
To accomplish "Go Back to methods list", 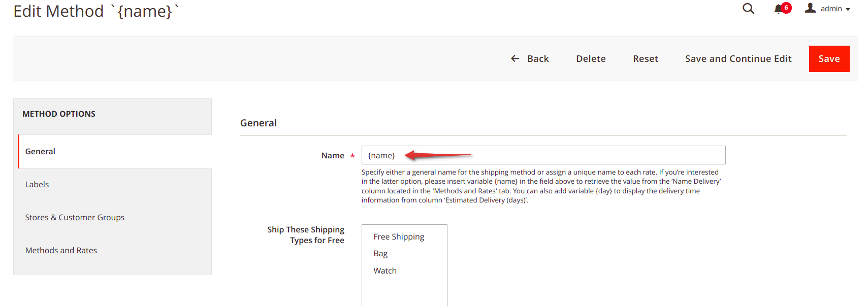I will pos(530,59).
